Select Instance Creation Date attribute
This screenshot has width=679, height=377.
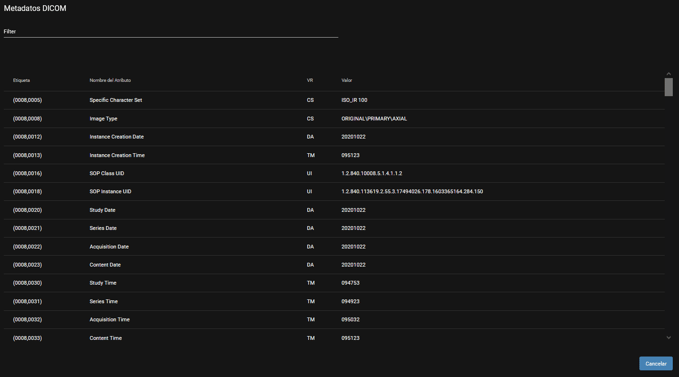click(116, 137)
